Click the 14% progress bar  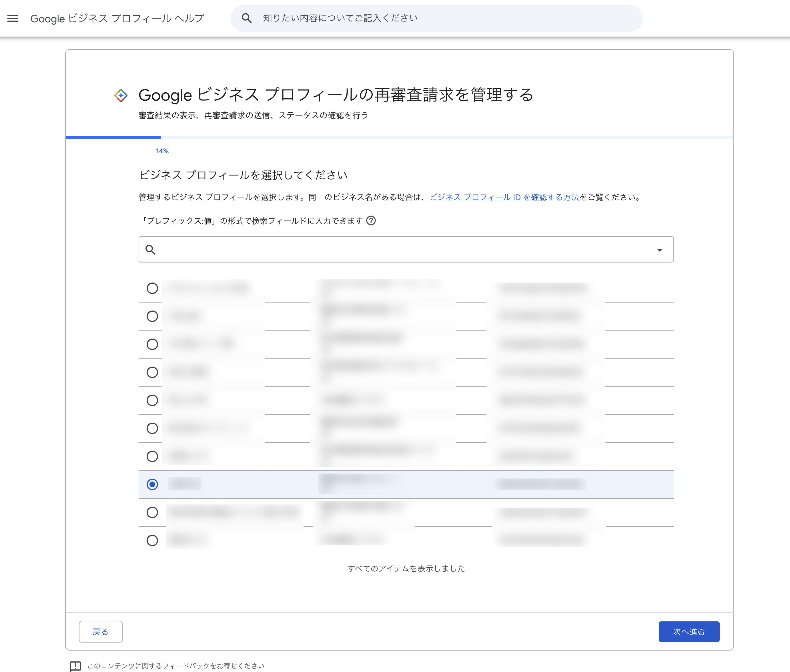[399, 138]
